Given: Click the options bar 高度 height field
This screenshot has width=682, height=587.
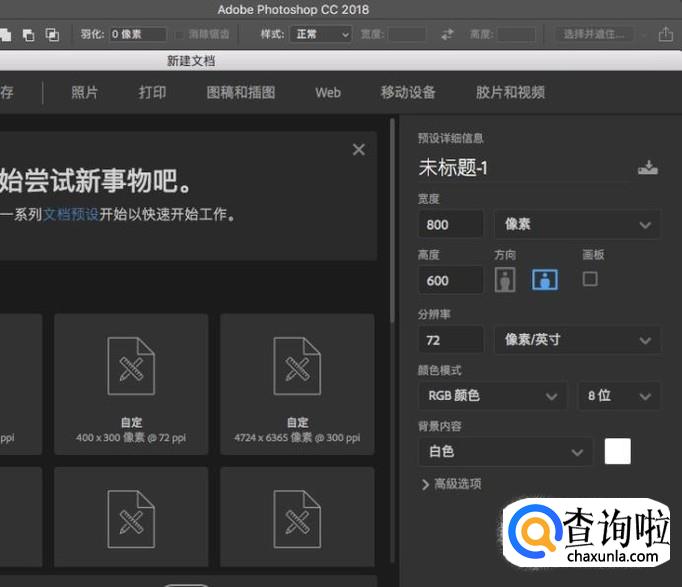Looking at the screenshot, I should [x=516, y=34].
